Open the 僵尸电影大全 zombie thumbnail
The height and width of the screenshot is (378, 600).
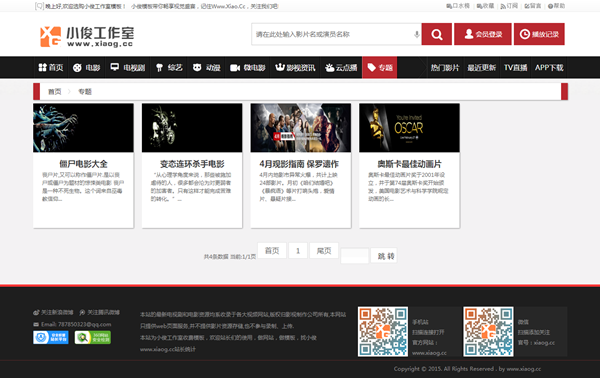coord(83,128)
